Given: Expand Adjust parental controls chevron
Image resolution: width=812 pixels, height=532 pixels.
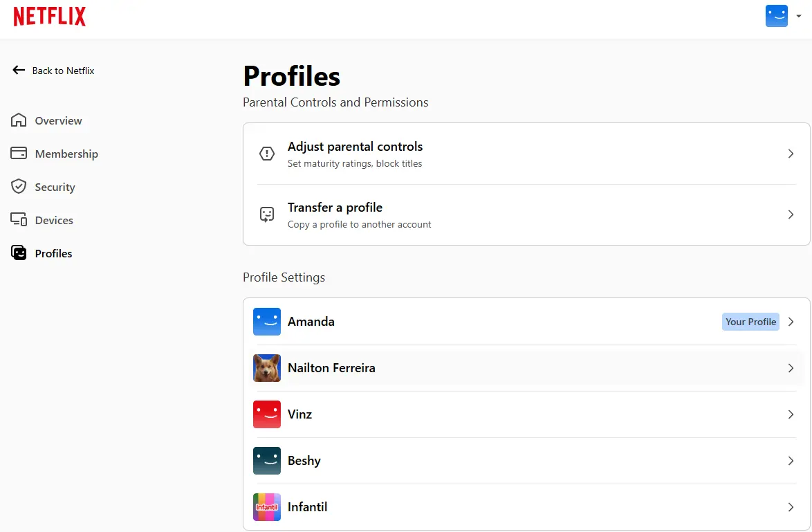Looking at the screenshot, I should (x=791, y=154).
